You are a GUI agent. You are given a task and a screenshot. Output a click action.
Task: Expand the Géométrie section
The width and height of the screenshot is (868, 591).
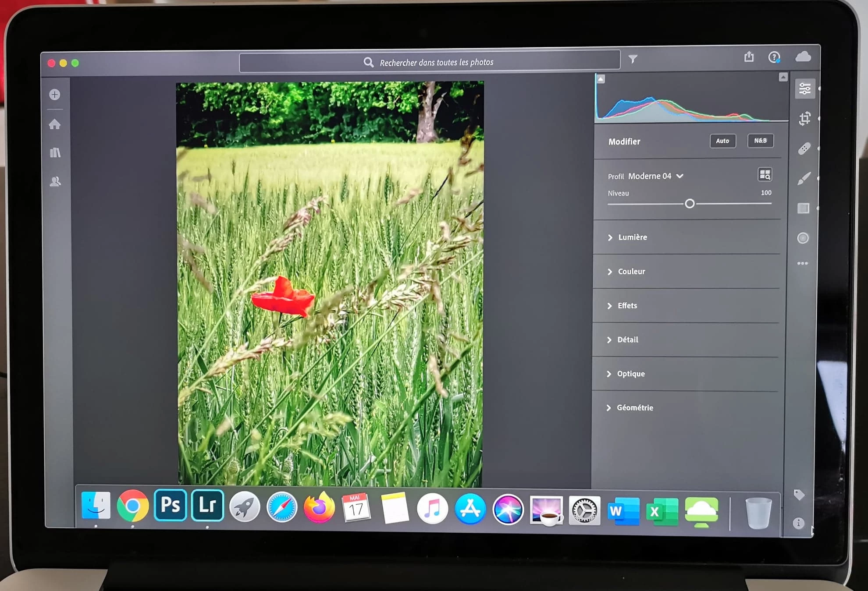coord(634,408)
